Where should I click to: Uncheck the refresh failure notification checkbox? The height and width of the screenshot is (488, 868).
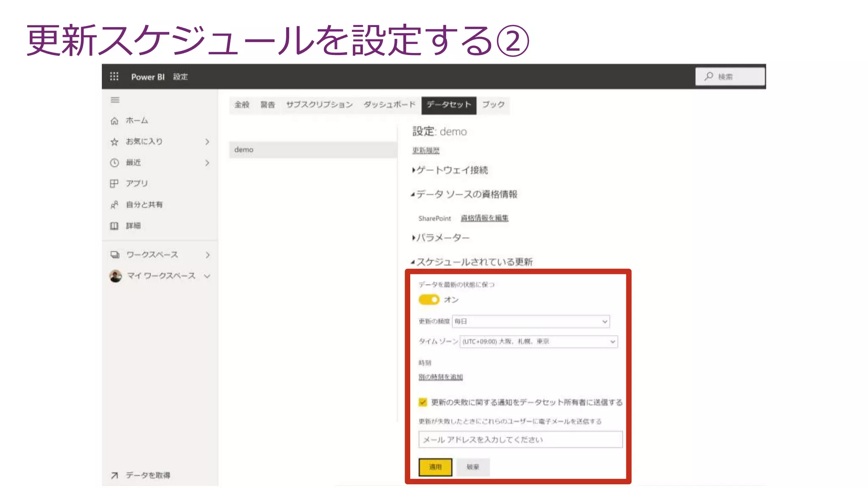tap(423, 402)
